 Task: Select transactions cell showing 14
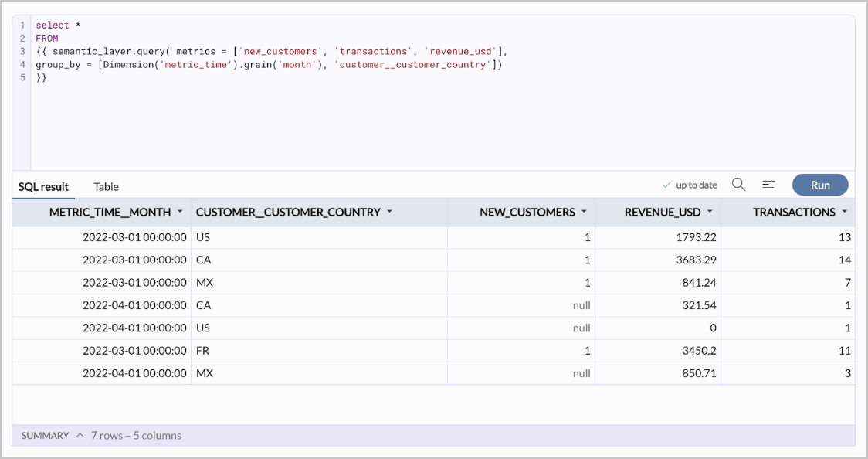788,260
